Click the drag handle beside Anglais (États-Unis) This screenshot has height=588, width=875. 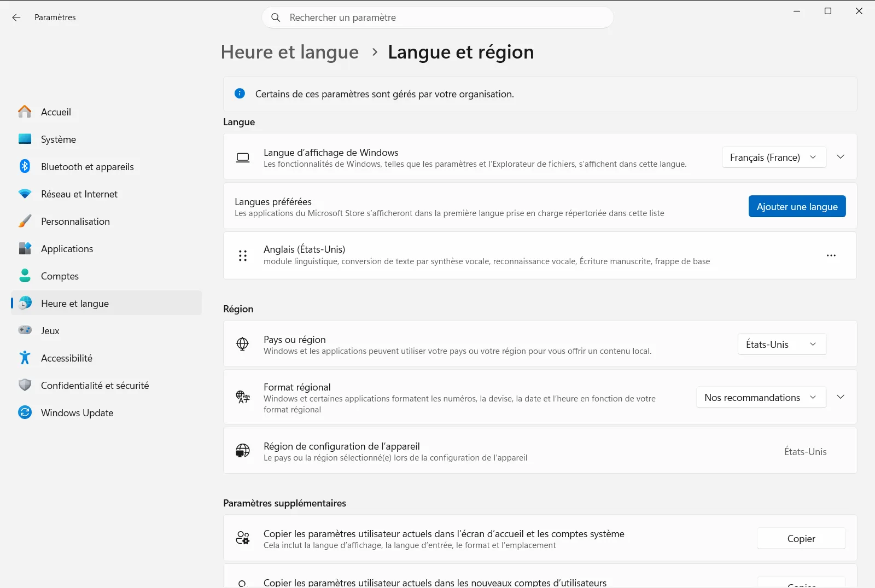243,255
